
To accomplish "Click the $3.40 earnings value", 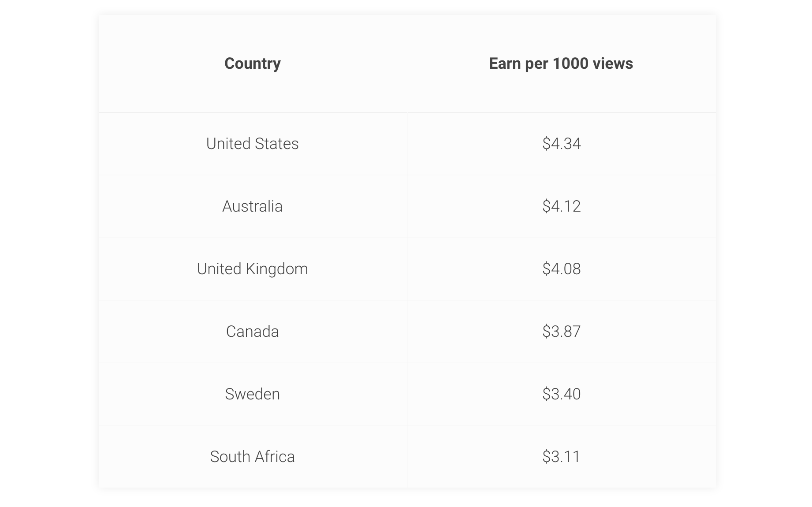I will [561, 394].
